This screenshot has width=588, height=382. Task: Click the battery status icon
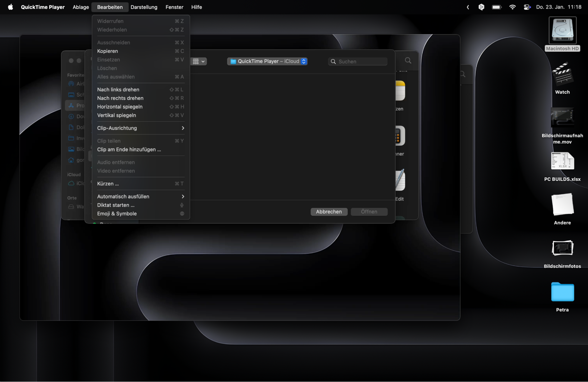(x=497, y=7)
